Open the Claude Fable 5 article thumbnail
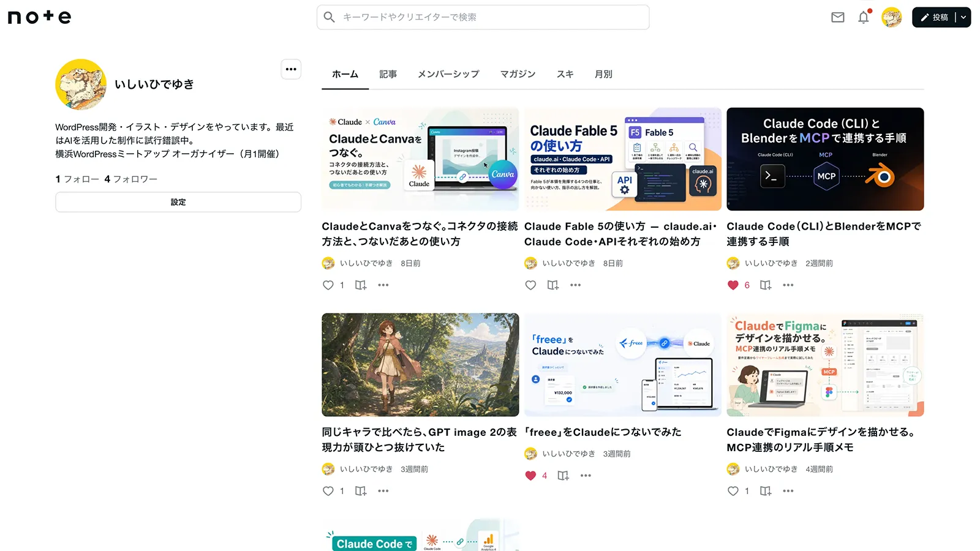Image resolution: width=980 pixels, height=551 pixels. (x=623, y=159)
